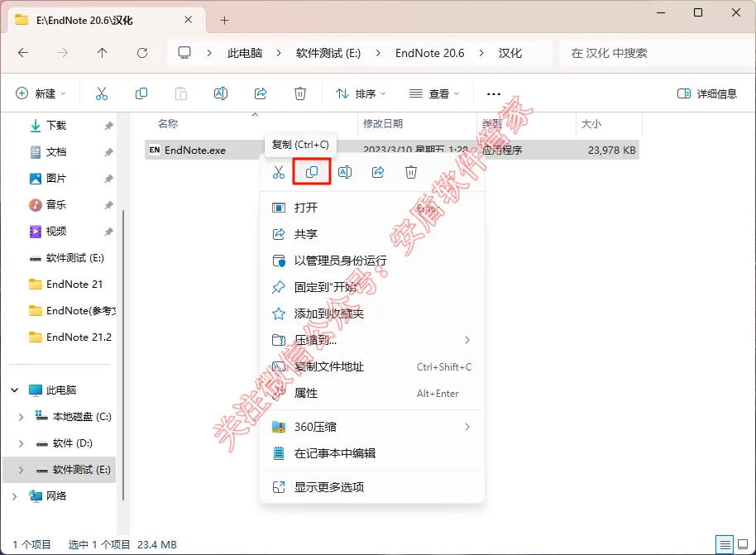This screenshot has height=555, width=756.
Task: Select the EndNote.exe file row
Action: 391,150
